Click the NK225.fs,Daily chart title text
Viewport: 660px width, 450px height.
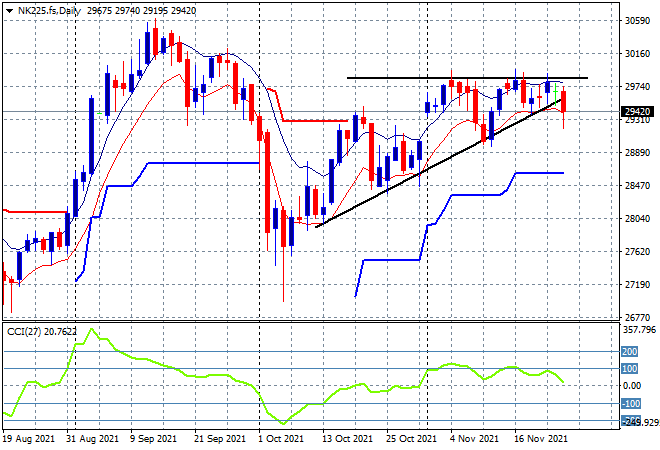49,11
